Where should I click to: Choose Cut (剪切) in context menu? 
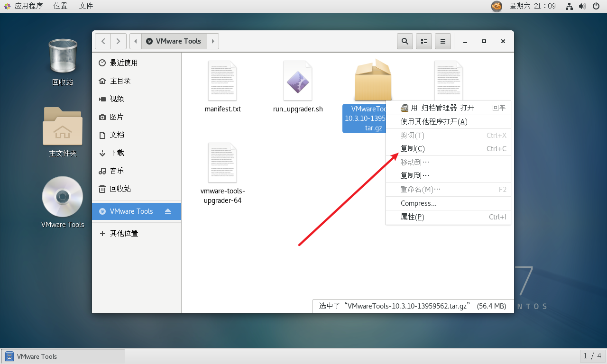[448, 136]
